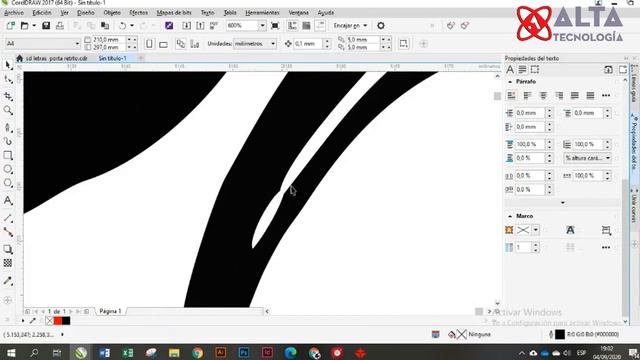640x360 pixels.
Task: Click the no-color swatch in palette
Action: [50, 321]
